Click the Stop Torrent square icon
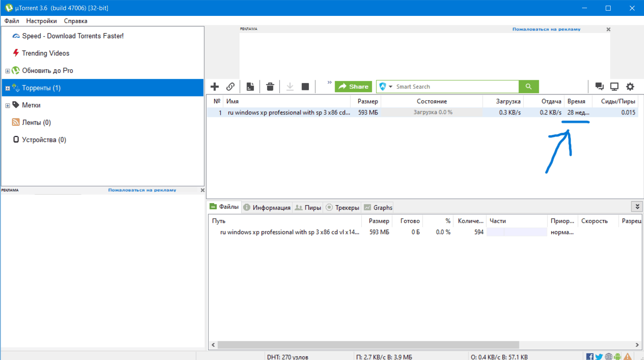 (x=305, y=86)
